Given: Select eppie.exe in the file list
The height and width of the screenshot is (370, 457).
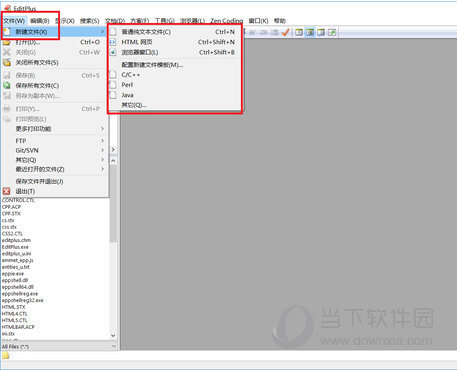Looking at the screenshot, I should point(13,274).
